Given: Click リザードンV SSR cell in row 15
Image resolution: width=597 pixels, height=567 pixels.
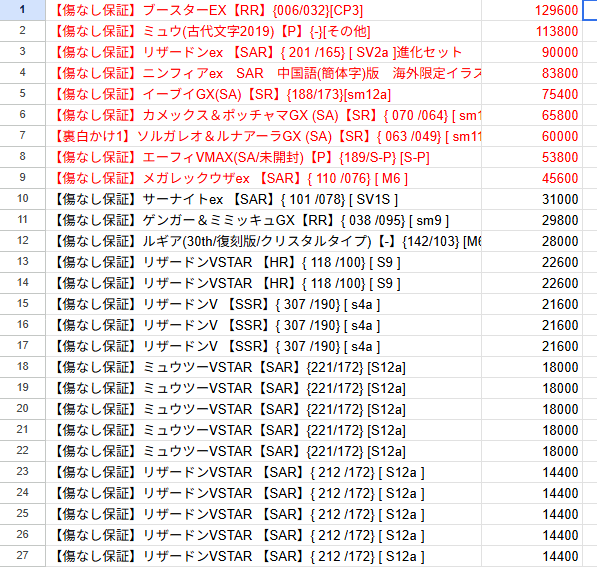Looking at the screenshot, I should (263, 304).
